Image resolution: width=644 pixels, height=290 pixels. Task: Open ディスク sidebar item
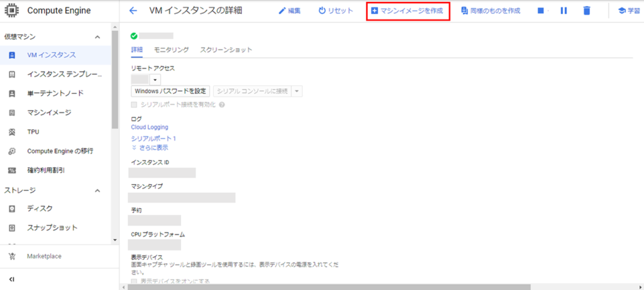coord(55,209)
